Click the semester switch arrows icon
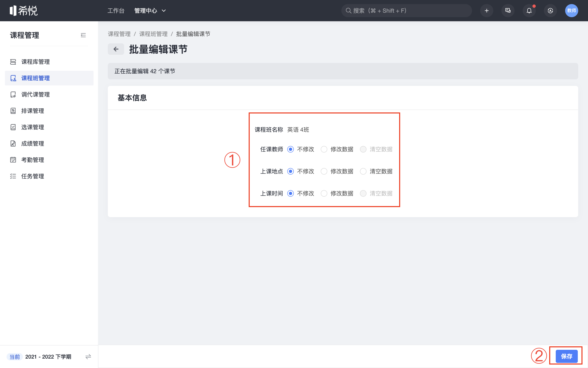 coord(88,357)
